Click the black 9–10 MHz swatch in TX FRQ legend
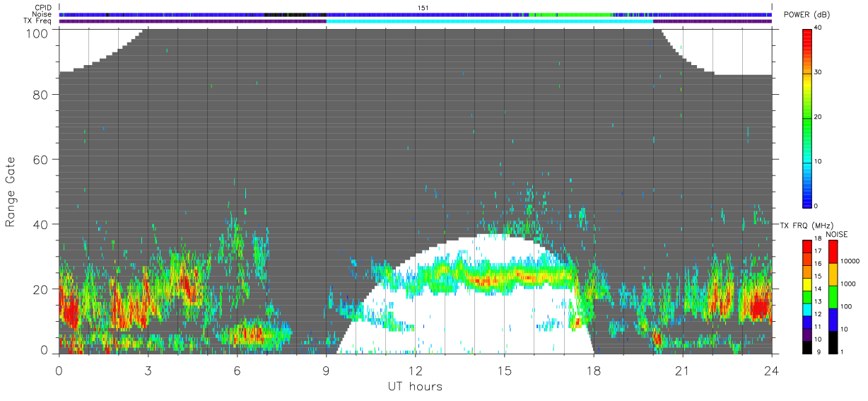 [x=807, y=347]
